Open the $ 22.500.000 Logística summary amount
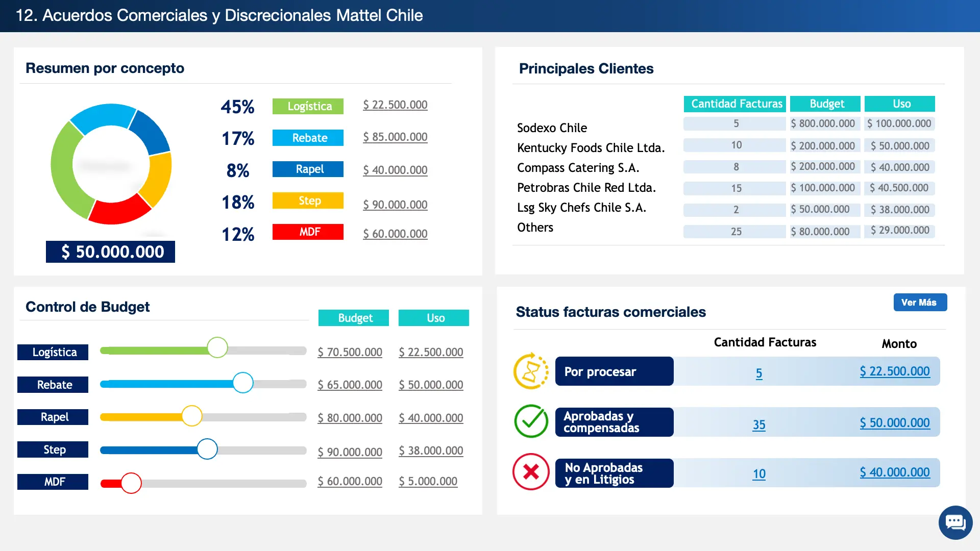The height and width of the screenshot is (551, 980). (x=395, y=105)
